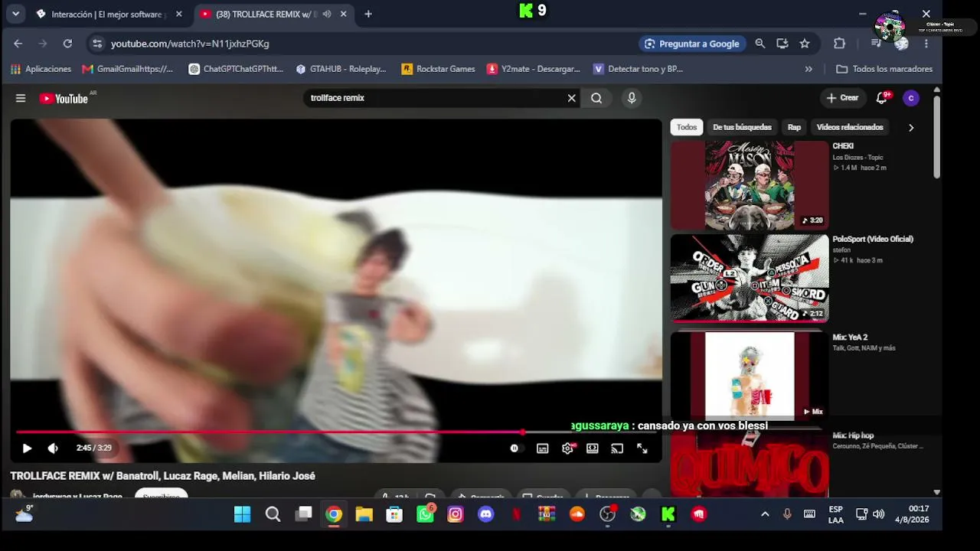Open the 'Mix: YeA 2' thumbnail

click(x=750, y=375)
